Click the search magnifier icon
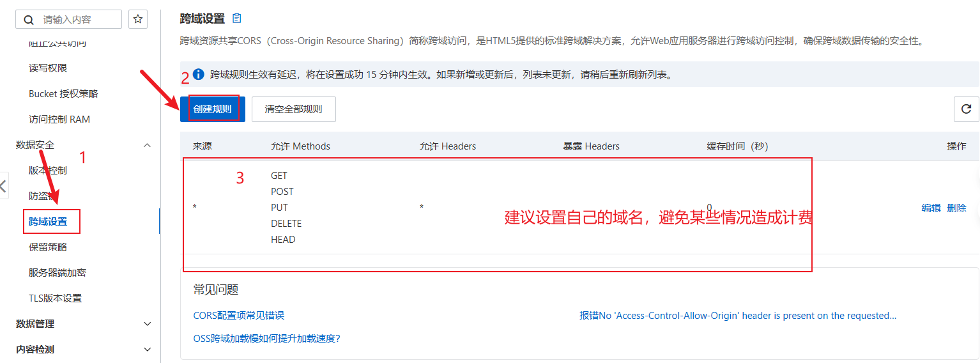The height and width of the screenshot is (363, 980). (x=29, y=20)
